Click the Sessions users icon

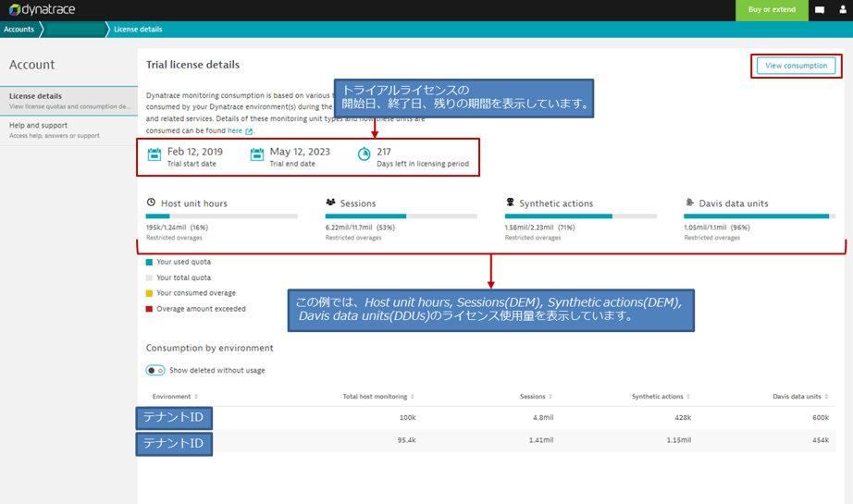pyautogui.click(x=330, y=203)
